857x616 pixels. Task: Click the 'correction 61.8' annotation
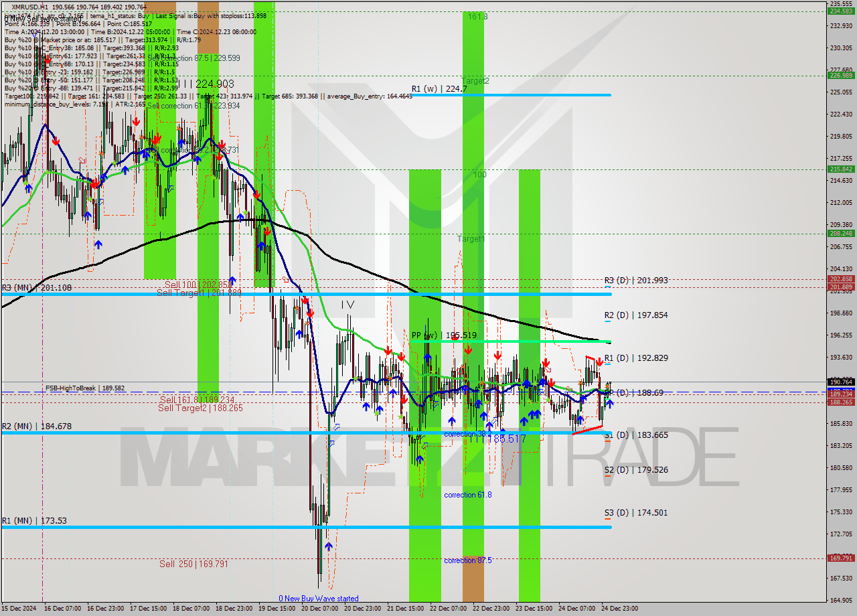click(467, 495)
